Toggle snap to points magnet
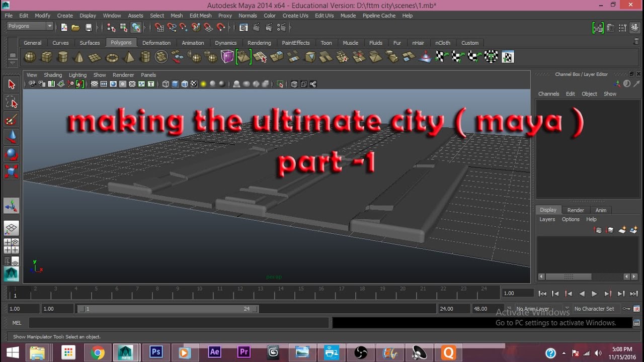The width and height of the screenshot is (644, 362). pos(184,28)
